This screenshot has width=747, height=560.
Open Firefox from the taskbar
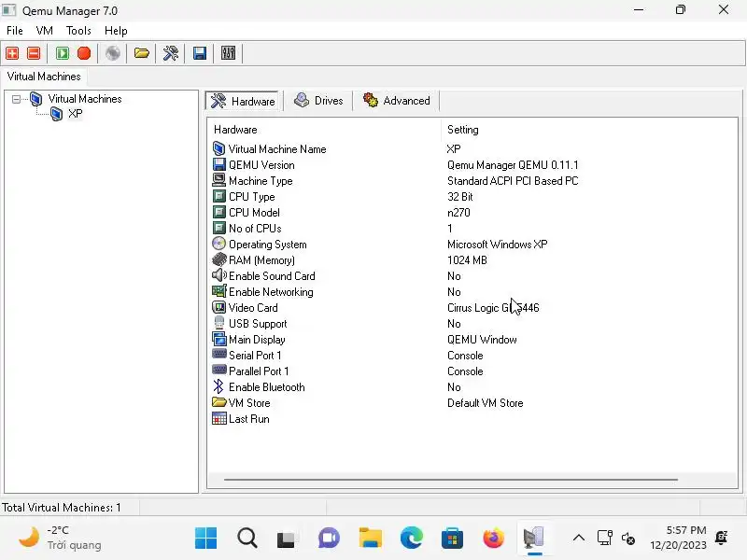point(493,539)
